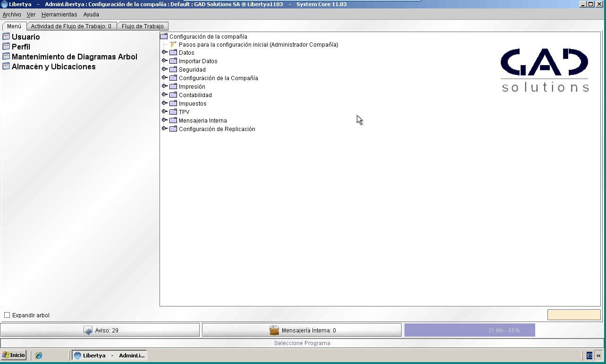Expand the Impuestos tree node
The height and width of the screenshot is (364, 606).
pyautogui.click(x=164, y=103)
